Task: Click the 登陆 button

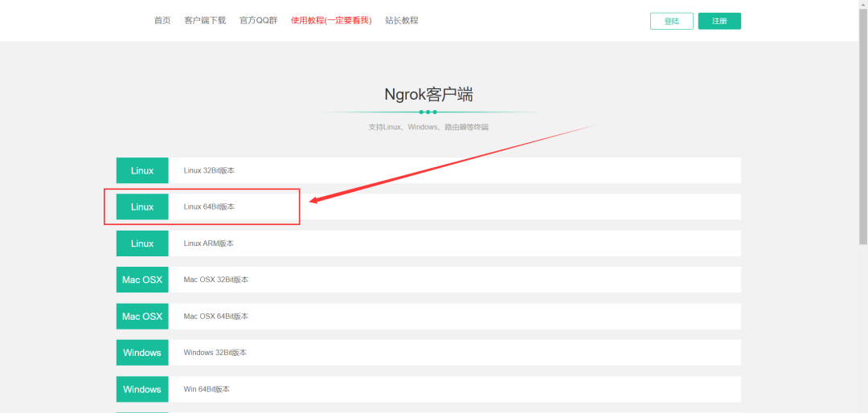Action: pyautogui.click(x=671, y=21)
